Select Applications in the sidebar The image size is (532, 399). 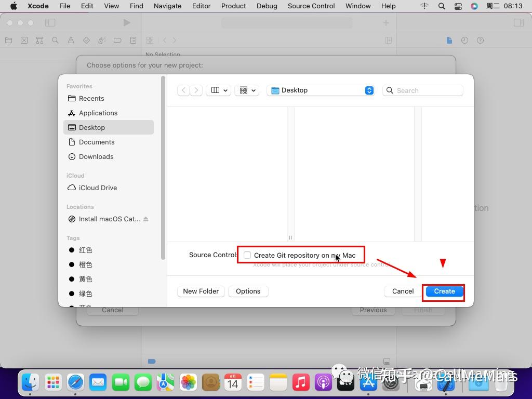pyautogui.click(x=109, y=113)
